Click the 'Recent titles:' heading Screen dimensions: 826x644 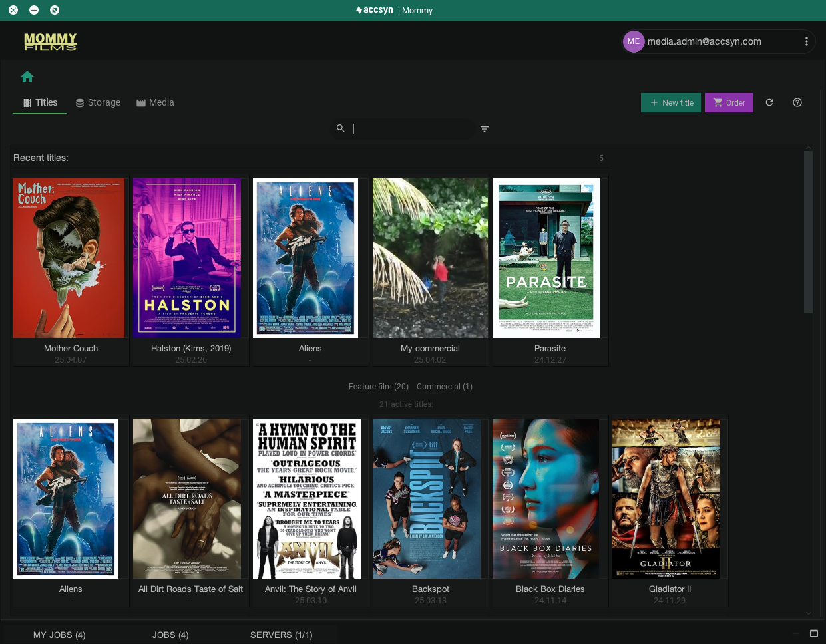[41, 158]
